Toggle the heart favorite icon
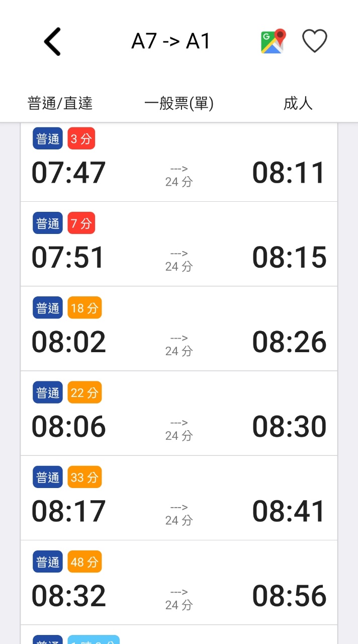The image size is (358, 644). (315, 41)
